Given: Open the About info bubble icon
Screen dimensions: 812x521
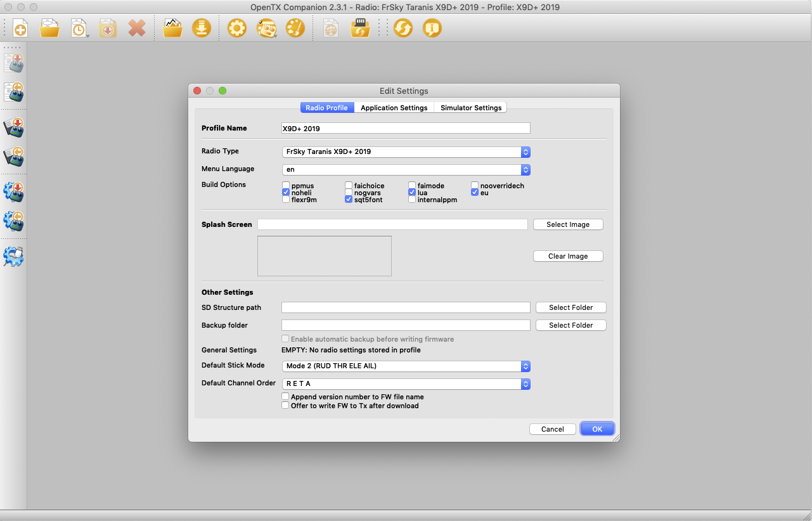Looking at the screenshot, I should point(432,29).
